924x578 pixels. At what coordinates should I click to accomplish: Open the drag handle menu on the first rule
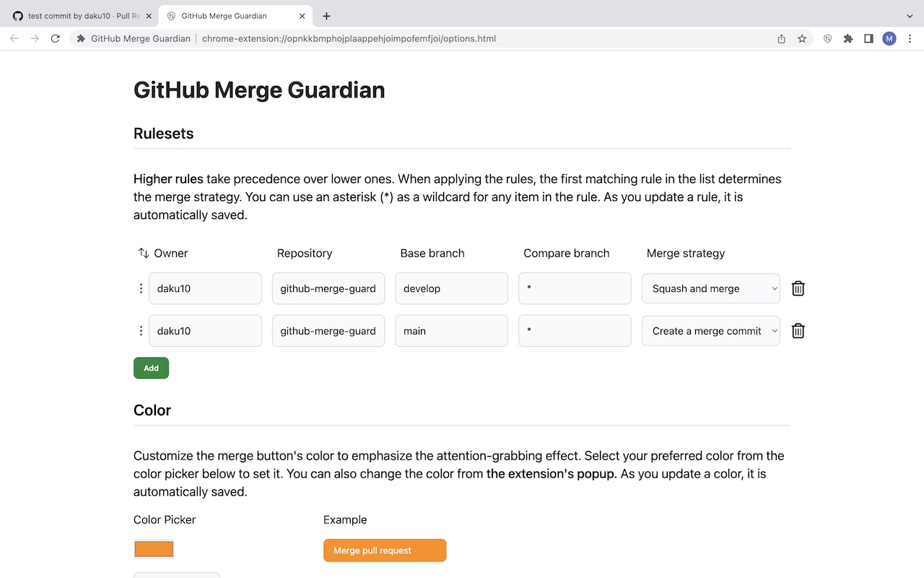(x=141, y=288)
